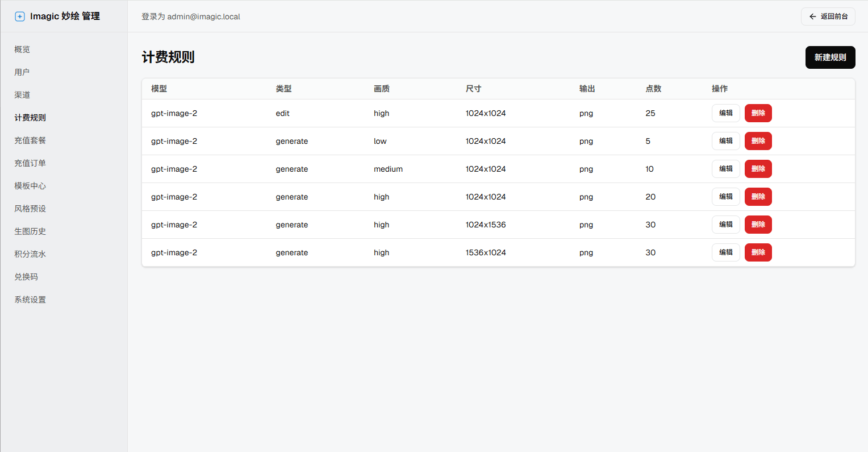Image resolution: width=868 pixels, height=452 pixels.
Task: Open 生图历史 in the sidebar
Action: (30, 231)
